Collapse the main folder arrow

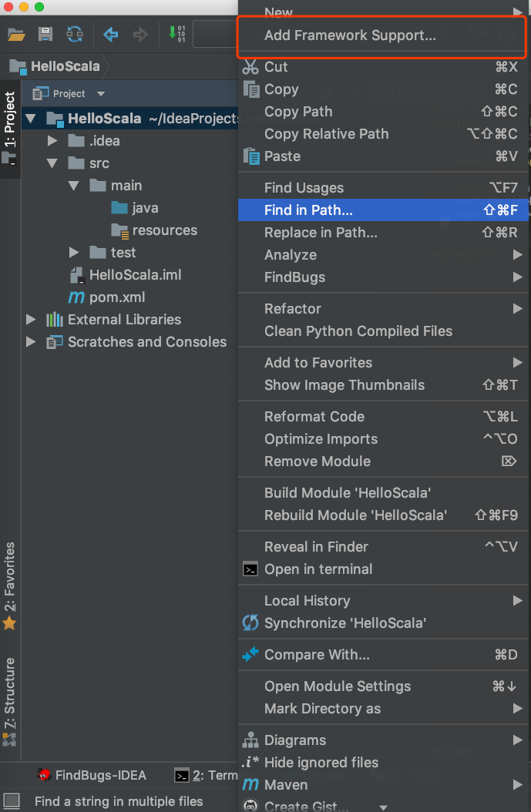coord(74,186)
